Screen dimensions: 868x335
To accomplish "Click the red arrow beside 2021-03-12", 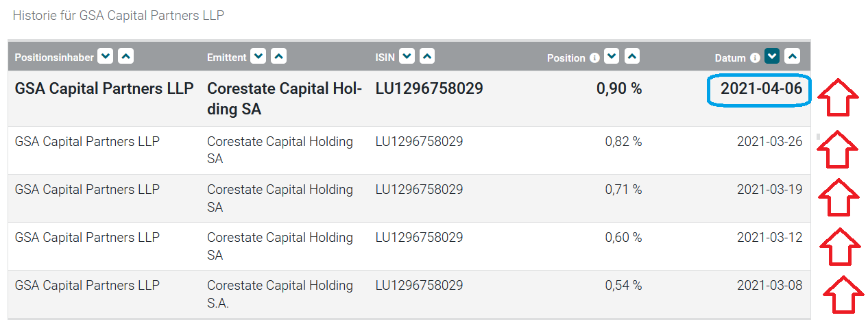I will coord(840,246).
